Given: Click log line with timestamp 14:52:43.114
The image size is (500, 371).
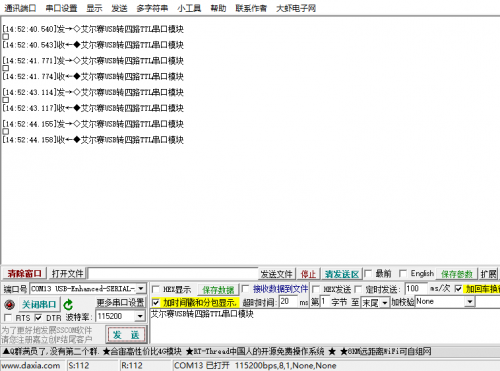Looking at the screenshot, I should pos(93,92).
